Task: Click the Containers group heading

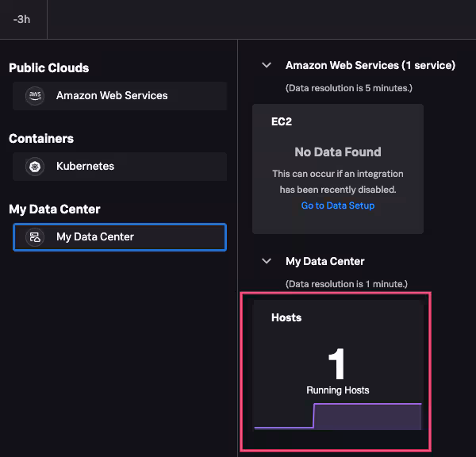Action: click(41, 139)
